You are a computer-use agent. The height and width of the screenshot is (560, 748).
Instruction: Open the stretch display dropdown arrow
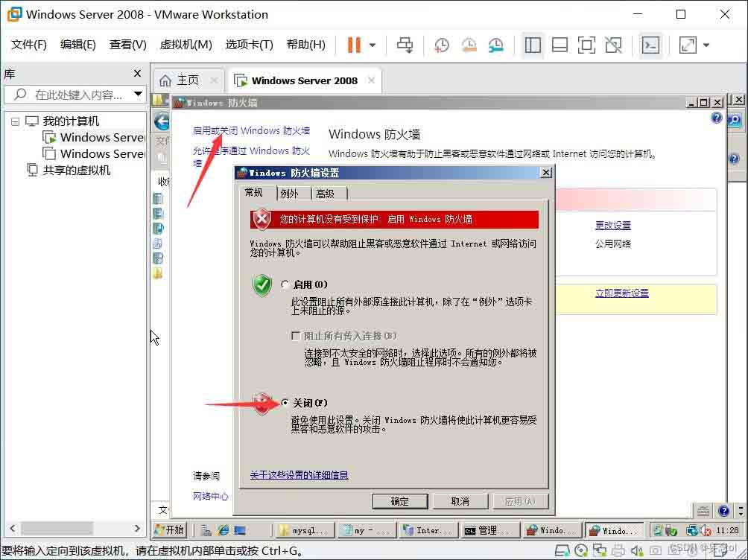click(x=706, y=45)
